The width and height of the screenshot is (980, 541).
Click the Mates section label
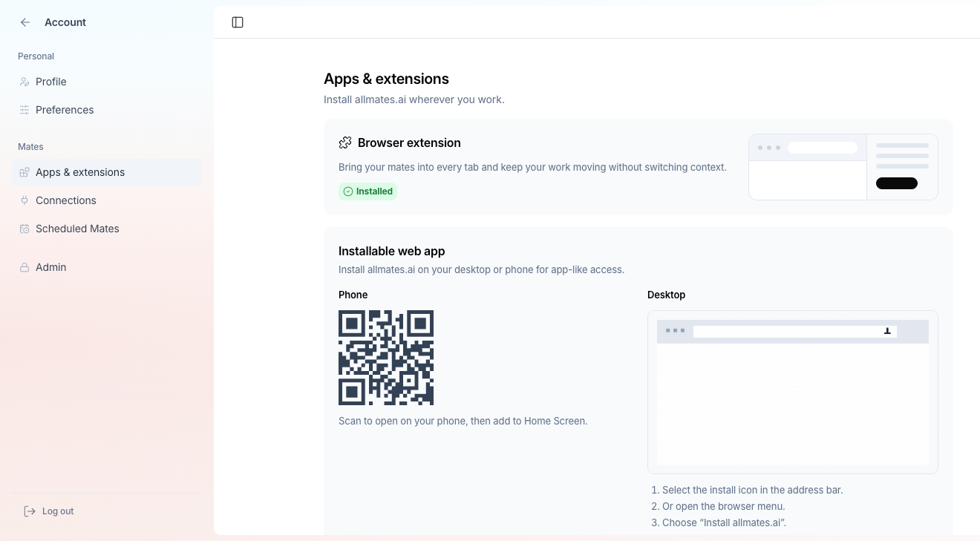pyautogui.click(x=30, y=147)
